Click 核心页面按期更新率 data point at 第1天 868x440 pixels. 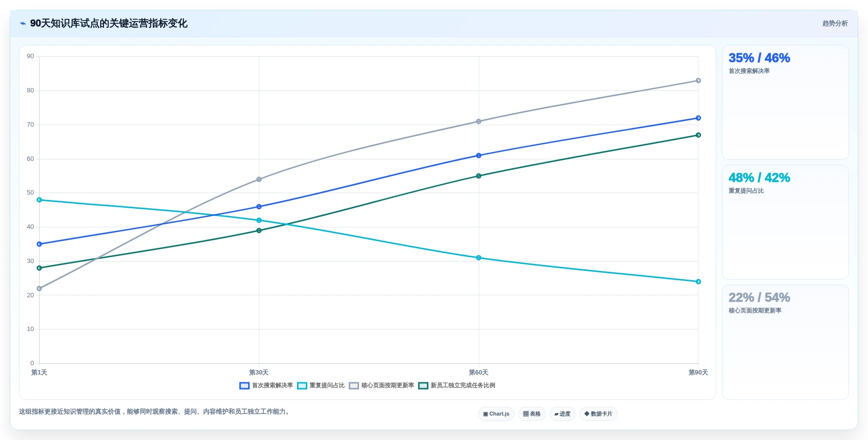(40, 288)
